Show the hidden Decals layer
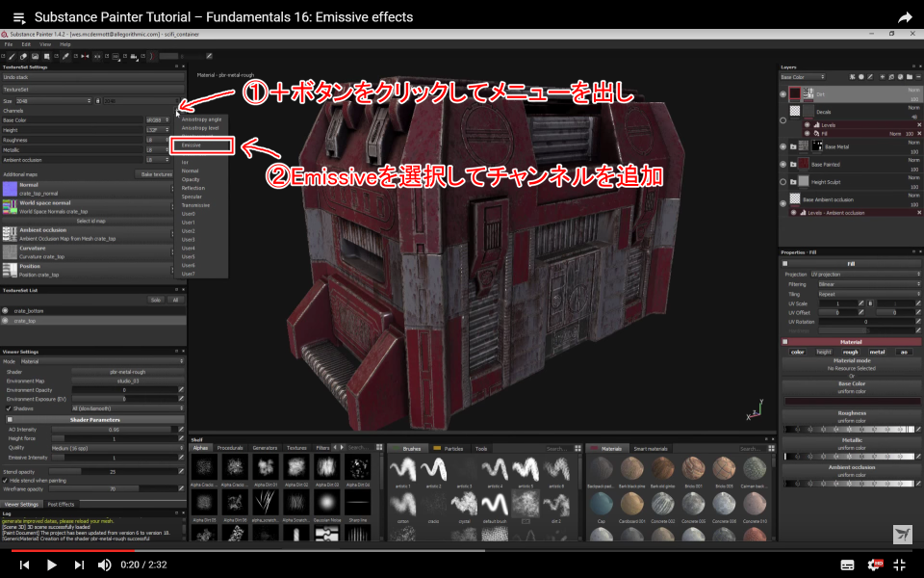The image size is (924, 578). (783, 120)
